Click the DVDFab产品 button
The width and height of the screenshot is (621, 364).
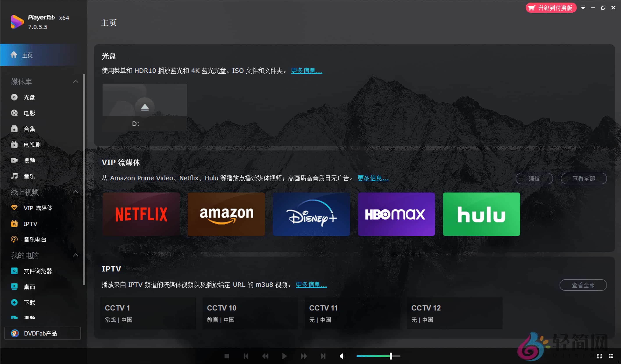42,334
